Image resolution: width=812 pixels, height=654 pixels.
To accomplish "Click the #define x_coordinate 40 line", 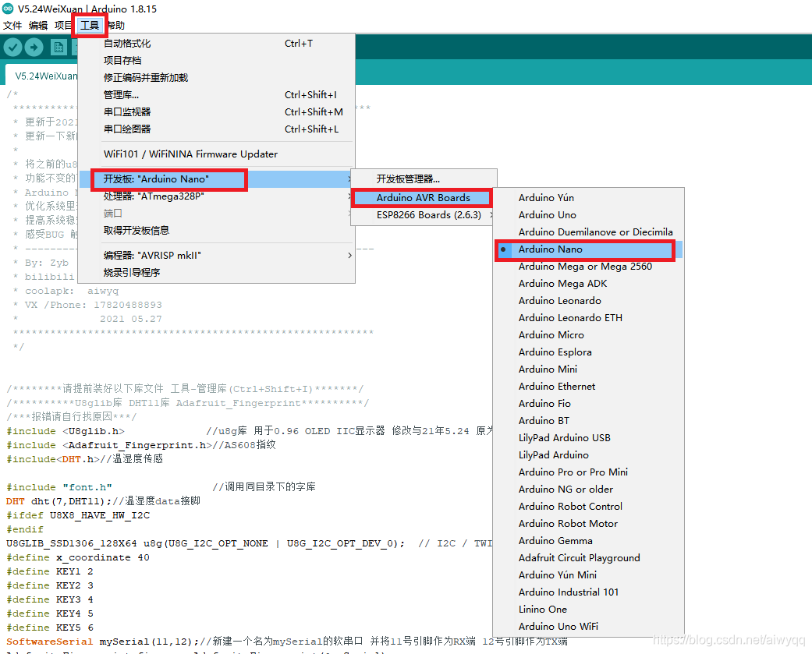I will pyautogui.click(x=78, y=557).
